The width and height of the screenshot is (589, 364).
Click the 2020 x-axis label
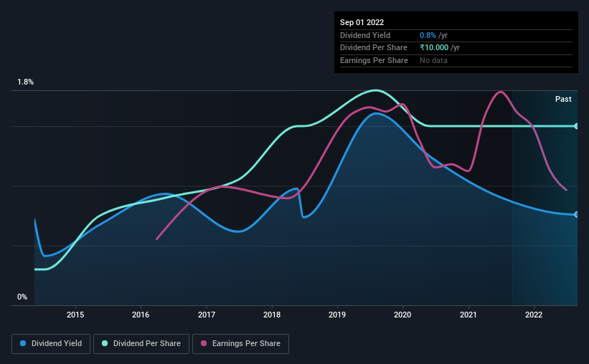(x=402, y=315)
